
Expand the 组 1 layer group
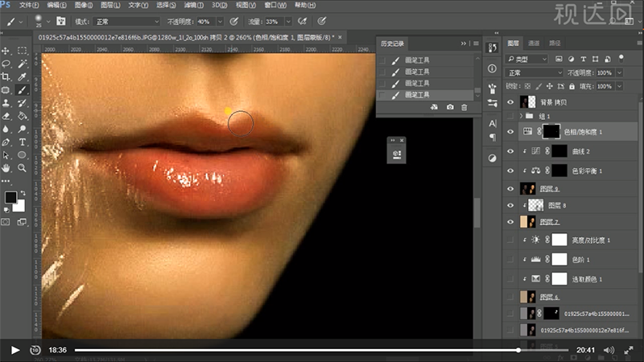(x=521, y=116)
